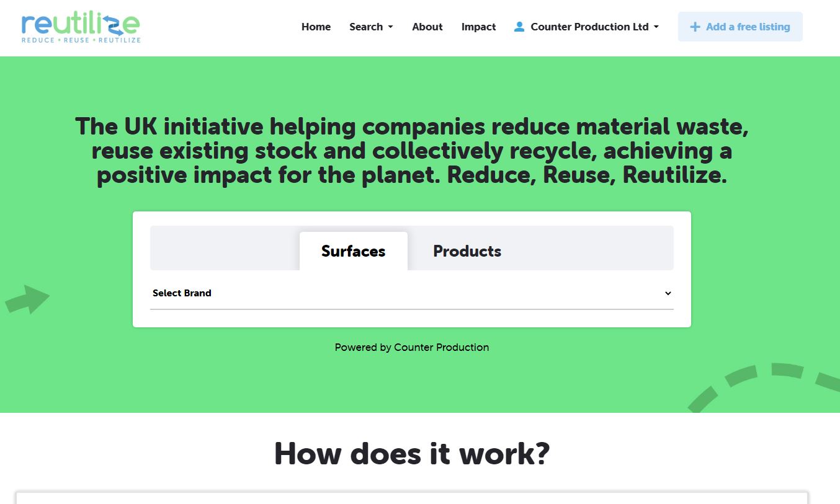840x504 pixels.
Task: Click the Powered by Counter Production text
Action: [x=412, y=347]
